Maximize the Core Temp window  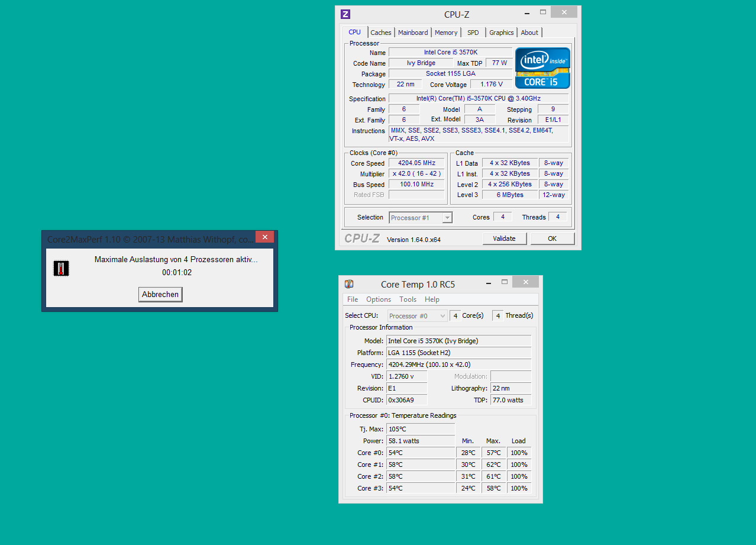[x=505, y=282]
